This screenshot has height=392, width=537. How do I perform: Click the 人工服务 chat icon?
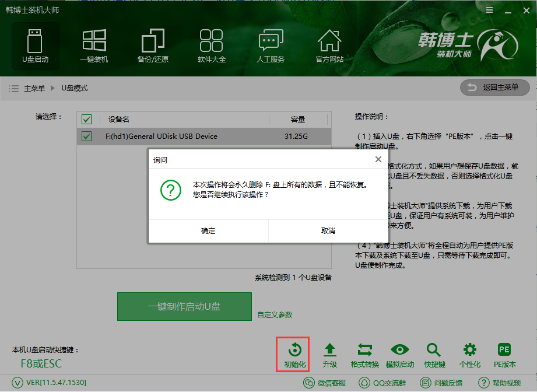pos(271,41)
